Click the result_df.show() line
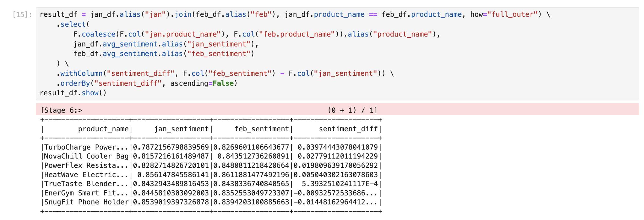 73,93
